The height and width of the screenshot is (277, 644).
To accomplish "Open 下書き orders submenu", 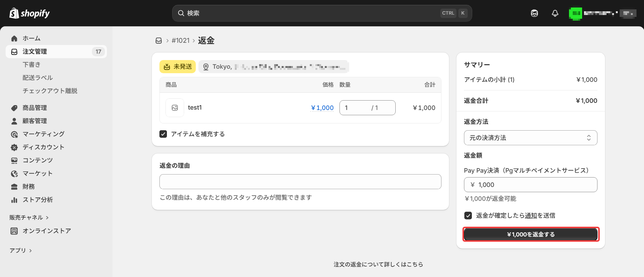I will (32, 65).
